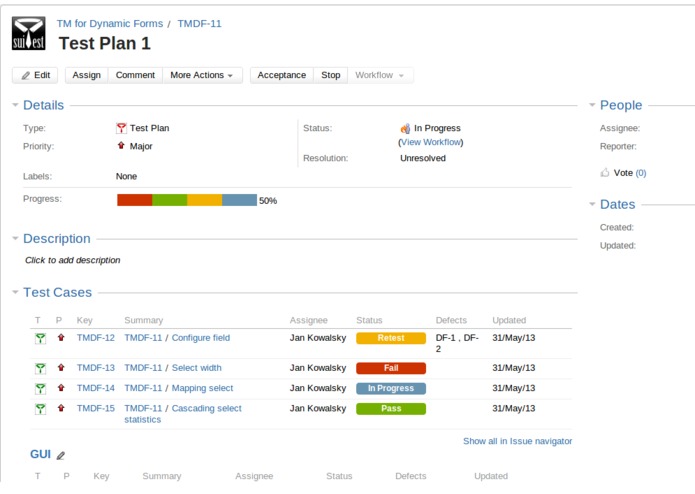Click the priority arrow icon in TMDF-13 row

(x=61, y=367)
